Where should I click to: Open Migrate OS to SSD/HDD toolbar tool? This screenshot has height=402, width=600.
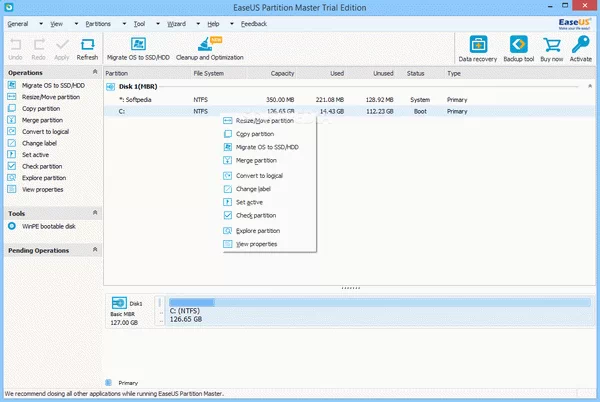click(x=138, y=49)
